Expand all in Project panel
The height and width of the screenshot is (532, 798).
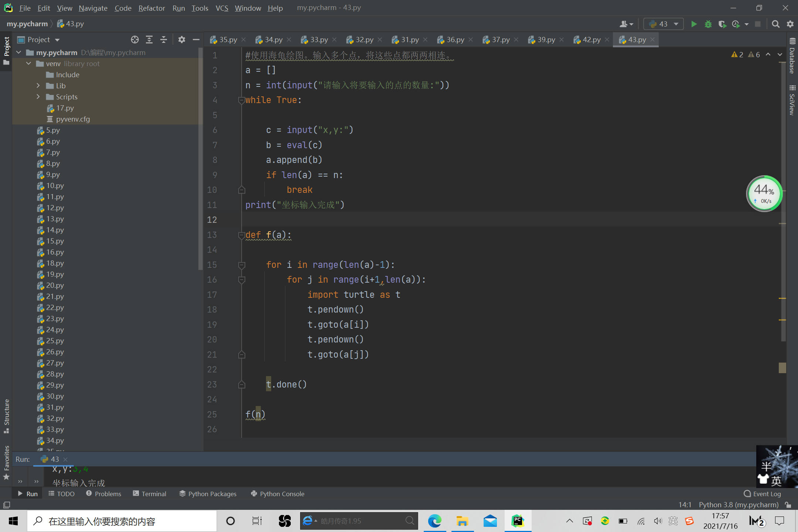tap(149, 40)
